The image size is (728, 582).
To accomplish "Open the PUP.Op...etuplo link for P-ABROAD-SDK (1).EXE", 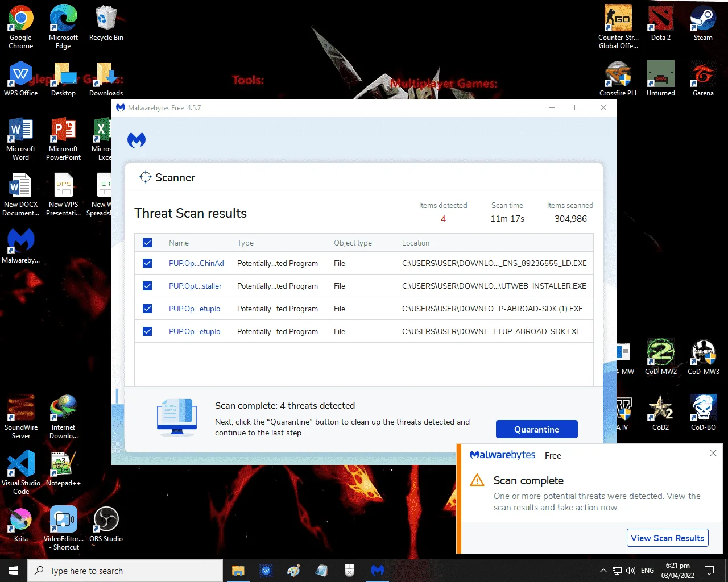I will 195,309.
